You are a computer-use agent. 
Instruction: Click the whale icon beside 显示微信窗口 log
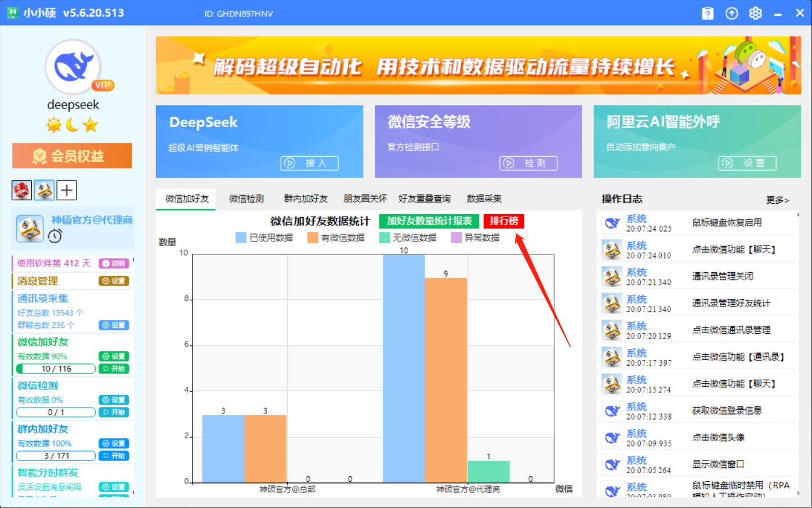[612, 464]
